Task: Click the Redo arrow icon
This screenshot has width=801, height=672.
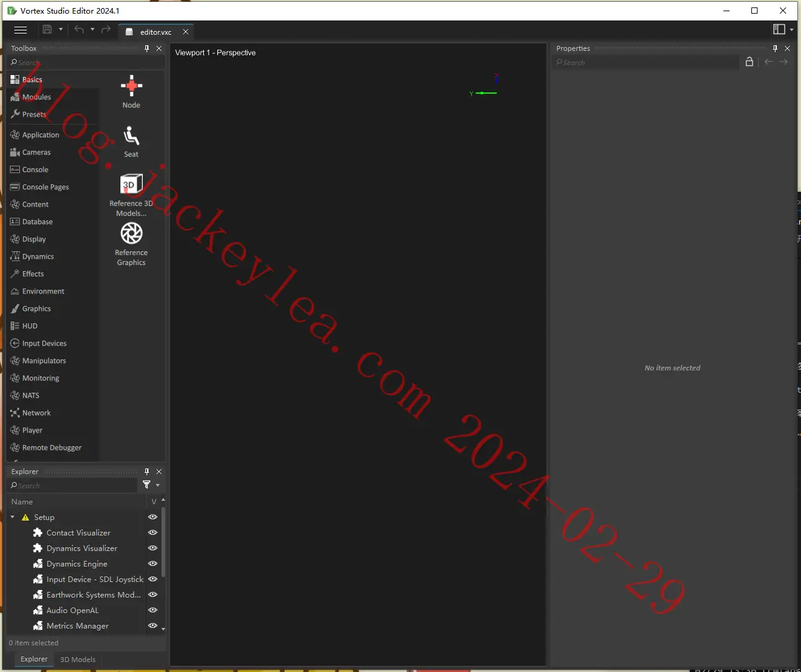Action: pos(106,29)
